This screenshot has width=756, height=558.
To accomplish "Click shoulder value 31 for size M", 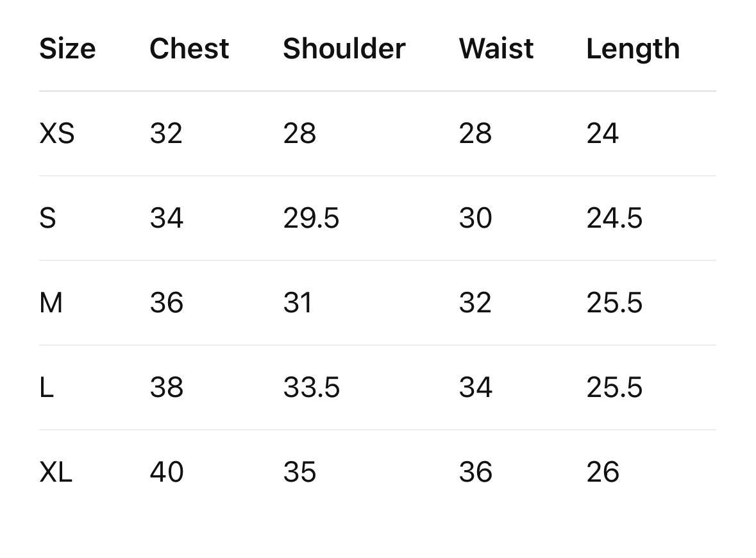I will tap(298, 303).
